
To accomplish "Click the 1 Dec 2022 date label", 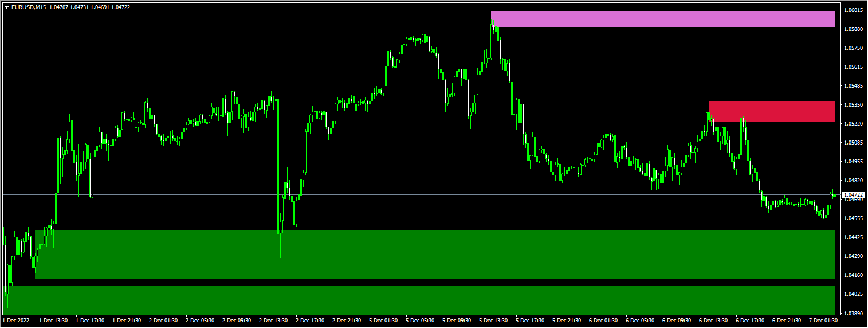I will pos(15,321).
